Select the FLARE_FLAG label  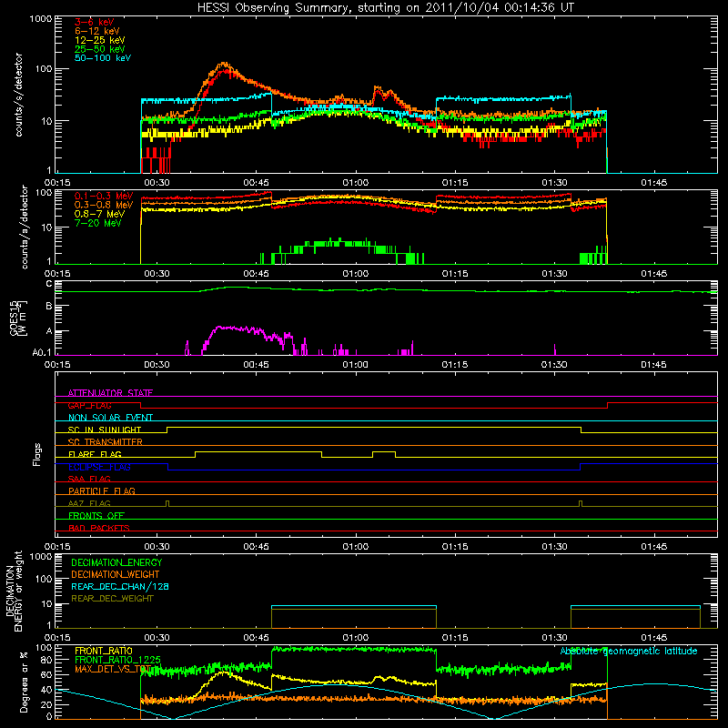[x=95, y=454]
